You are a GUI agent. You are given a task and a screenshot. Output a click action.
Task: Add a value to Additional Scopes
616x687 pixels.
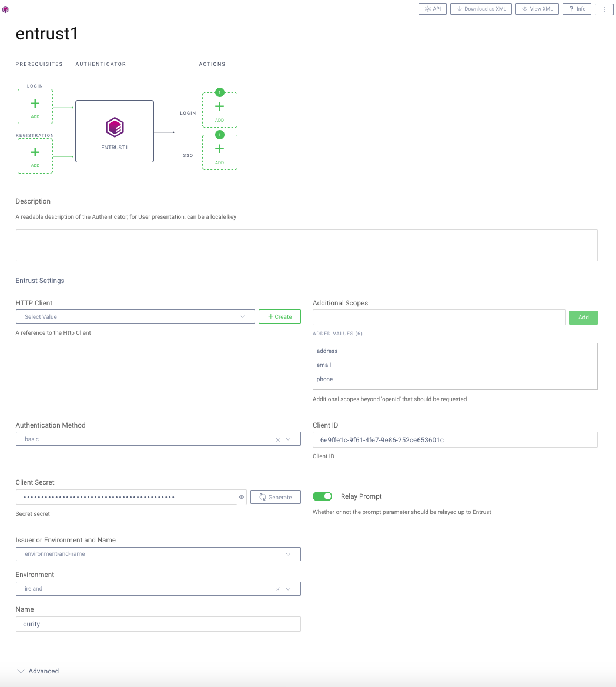[583, 317]
